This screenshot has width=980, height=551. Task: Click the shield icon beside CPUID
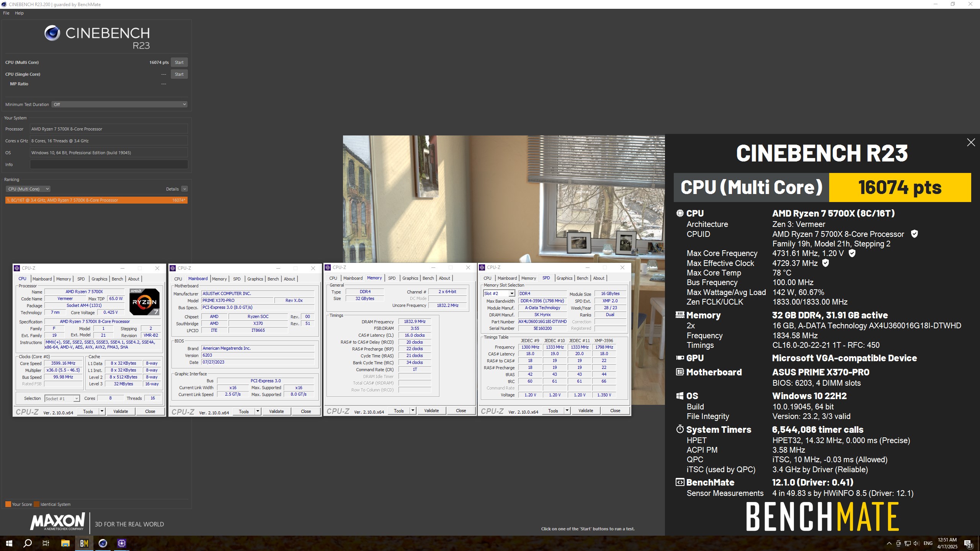point(914,234)
